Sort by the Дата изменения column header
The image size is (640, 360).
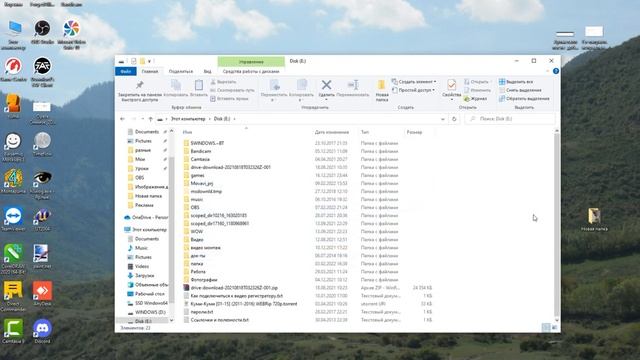332,132
